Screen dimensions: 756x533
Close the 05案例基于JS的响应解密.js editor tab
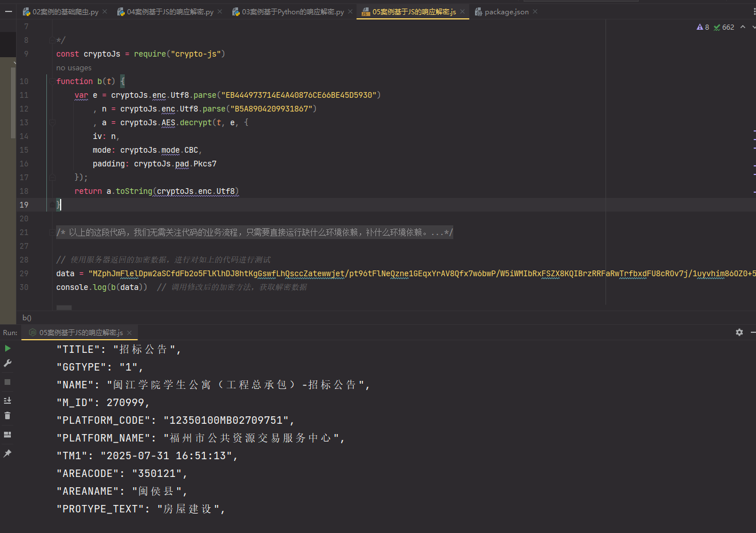(x=462, y=11)
